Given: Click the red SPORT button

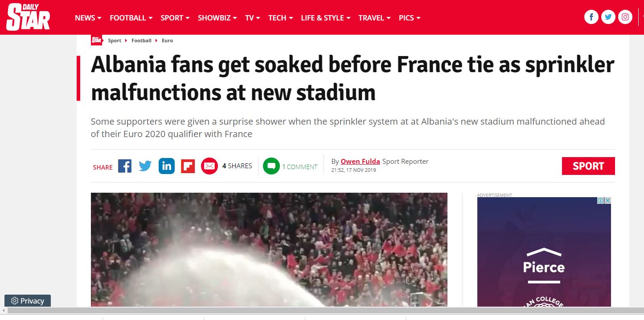Looking at the screenshot, I should [588, 166].
